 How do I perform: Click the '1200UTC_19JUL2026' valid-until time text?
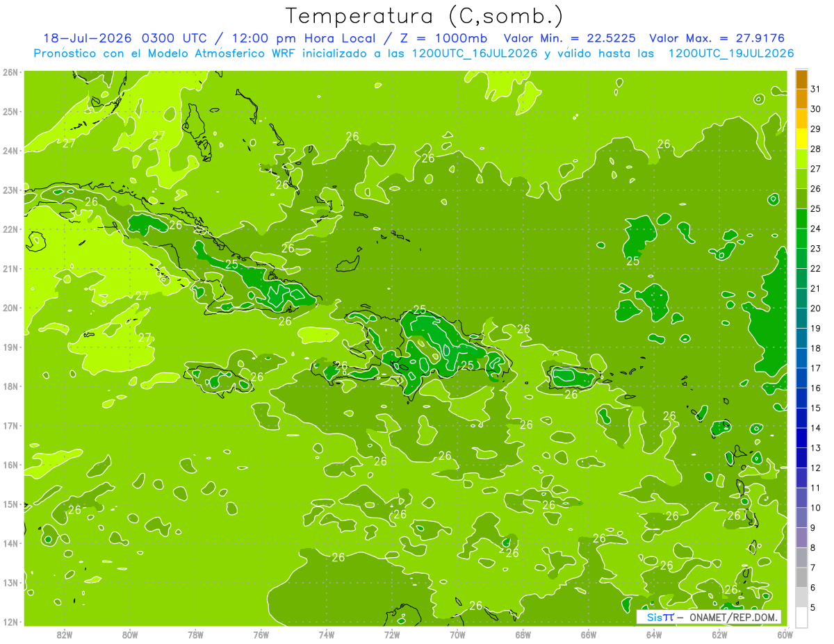click(x=731, y=53)
